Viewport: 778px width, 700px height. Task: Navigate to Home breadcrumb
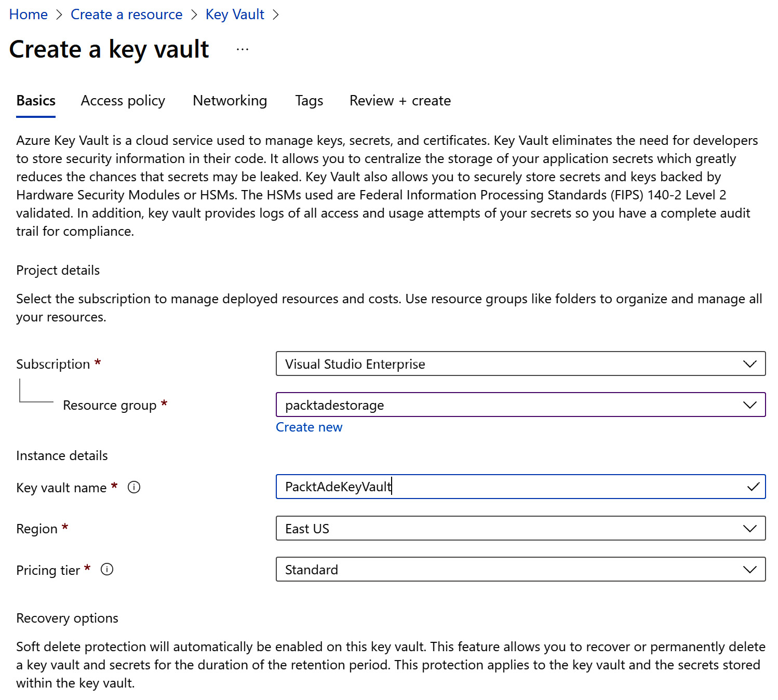(29, 15)
